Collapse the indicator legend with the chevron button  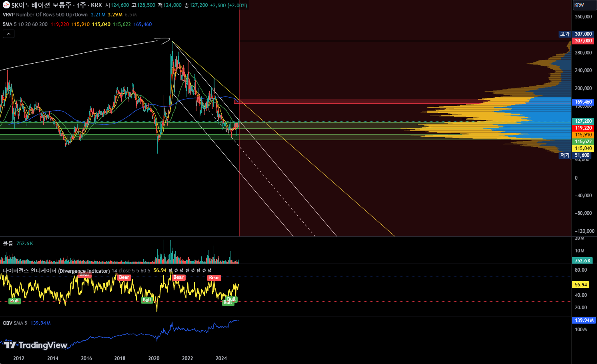point(8,34)
